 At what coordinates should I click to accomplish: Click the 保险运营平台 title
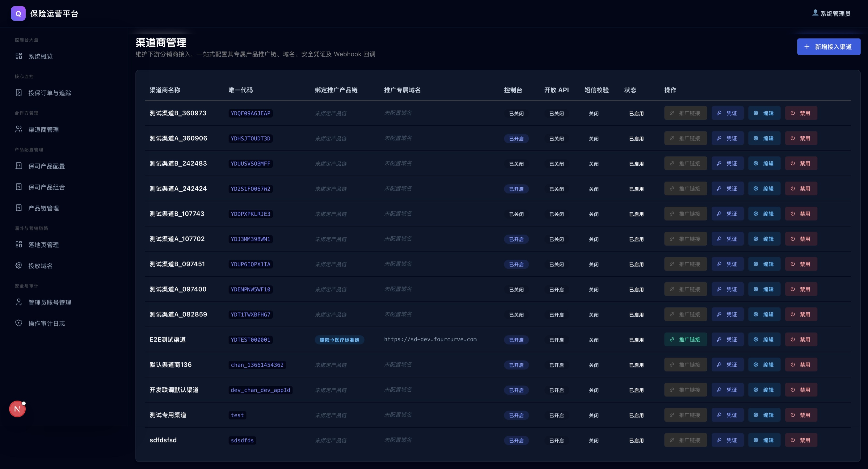(x=54, y=14)
